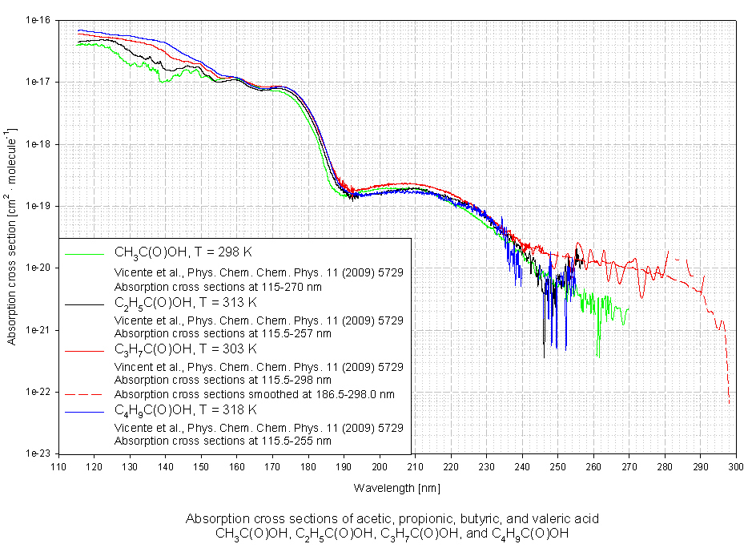Click the 1e-16 tick label on y-axis
756x548 pixels.
[x=36, y=20]
